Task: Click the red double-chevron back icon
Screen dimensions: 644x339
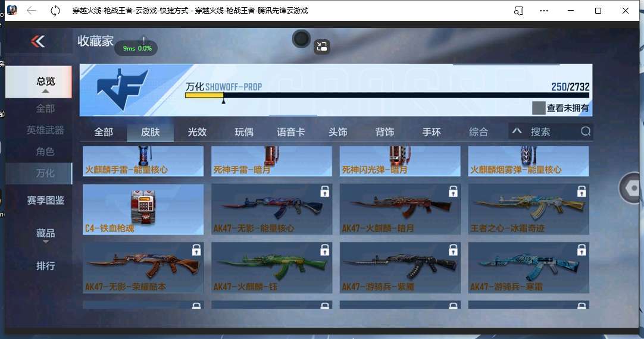Action: (x=37, y=41)
